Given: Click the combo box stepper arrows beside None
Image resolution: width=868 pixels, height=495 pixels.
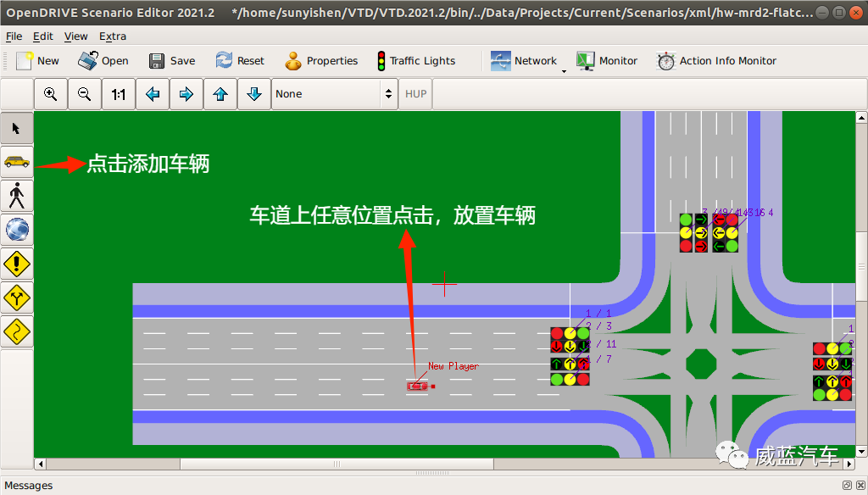Looking at the screenshot, I should tap(388, 93).
